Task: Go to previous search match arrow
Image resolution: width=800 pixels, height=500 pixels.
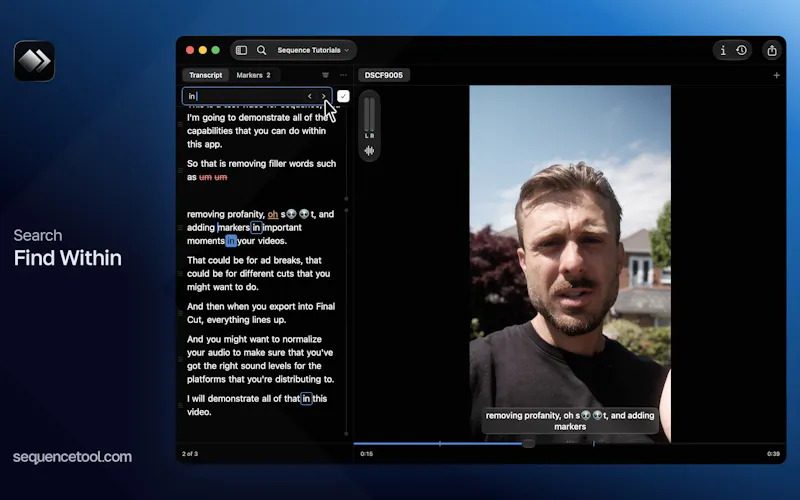Action: pos(310,96)
